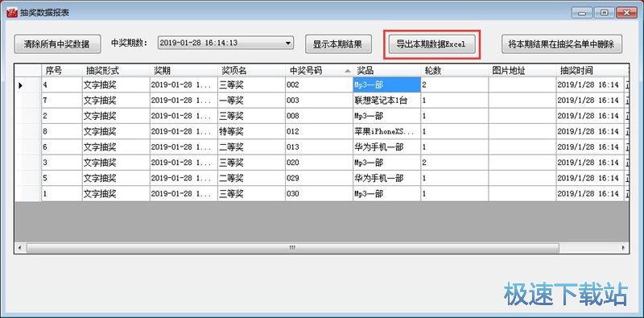Screen dimensions: 644x318
Task: Click the 显示本期结果 button
Action: click(338, 44)
